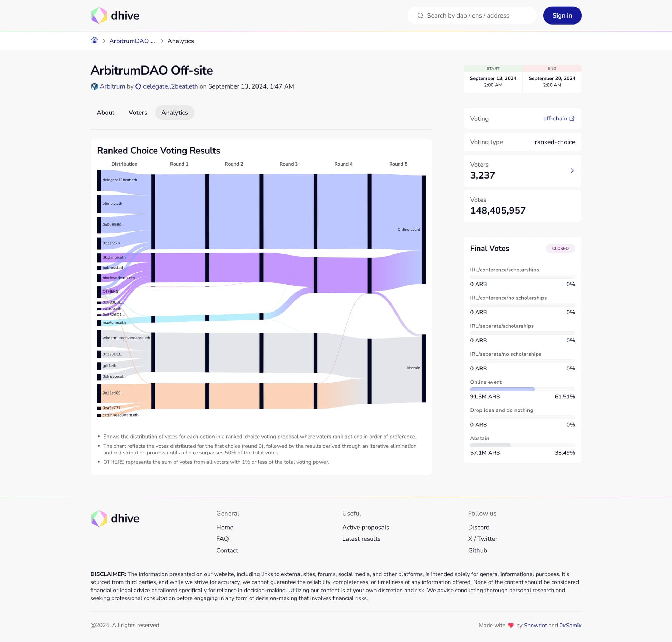Click the Sign in button
This screenshot has width=672, height=642.
pyautogui.click(x=562, y=15)
